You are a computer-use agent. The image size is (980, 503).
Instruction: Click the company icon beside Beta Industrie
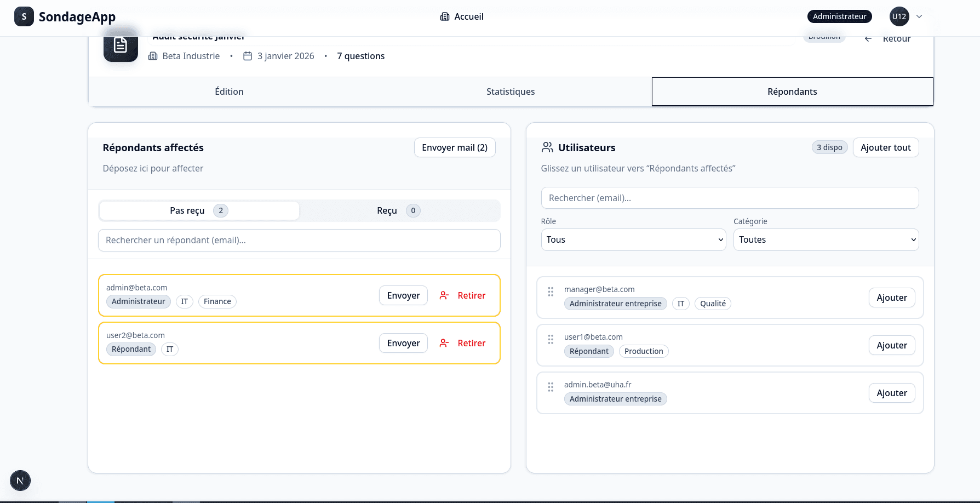pos(153,56)
